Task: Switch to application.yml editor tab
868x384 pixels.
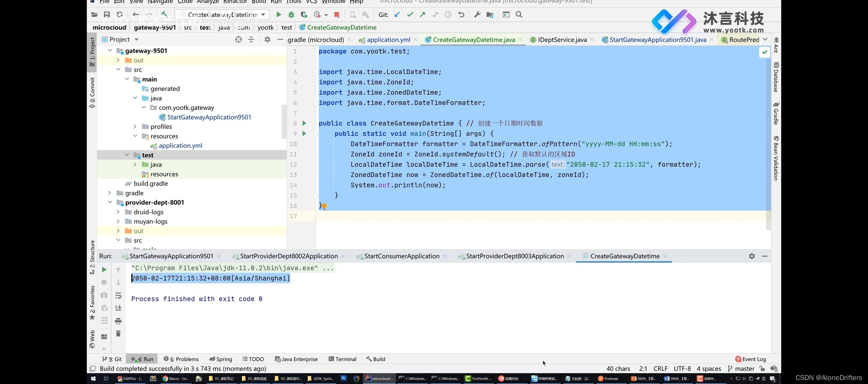Action: (x=388, y=40)
